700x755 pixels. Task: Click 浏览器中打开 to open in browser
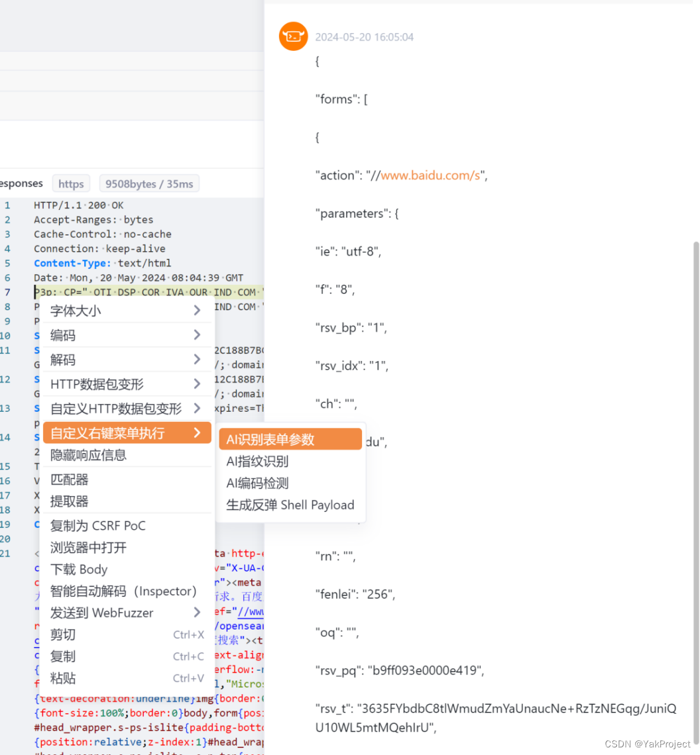pos(88,548)
